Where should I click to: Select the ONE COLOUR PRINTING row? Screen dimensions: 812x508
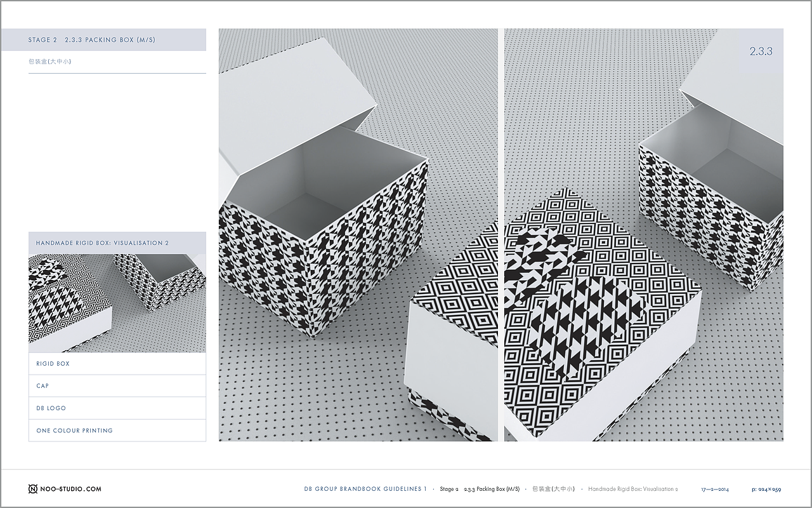(117, 431)
